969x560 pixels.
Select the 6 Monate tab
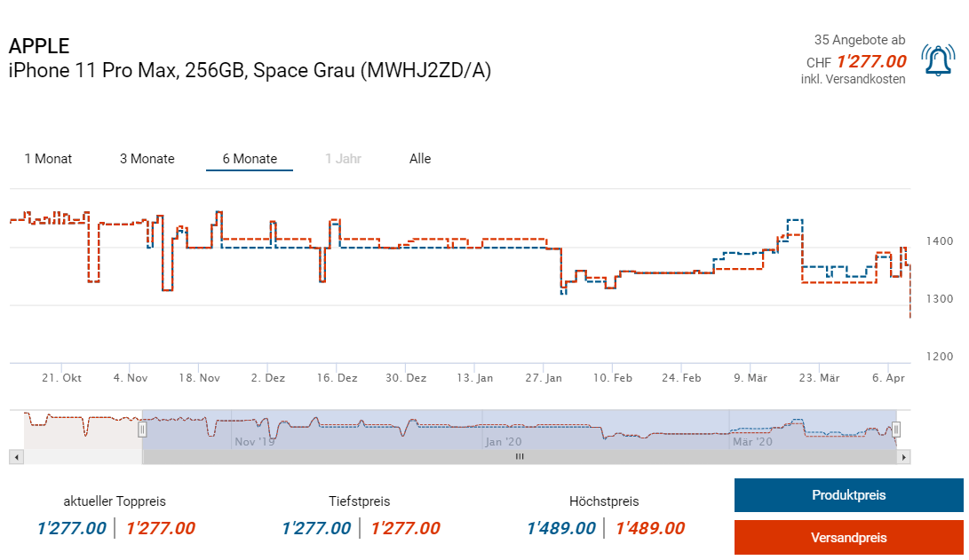pyautogui.click(x=250, y=159)
